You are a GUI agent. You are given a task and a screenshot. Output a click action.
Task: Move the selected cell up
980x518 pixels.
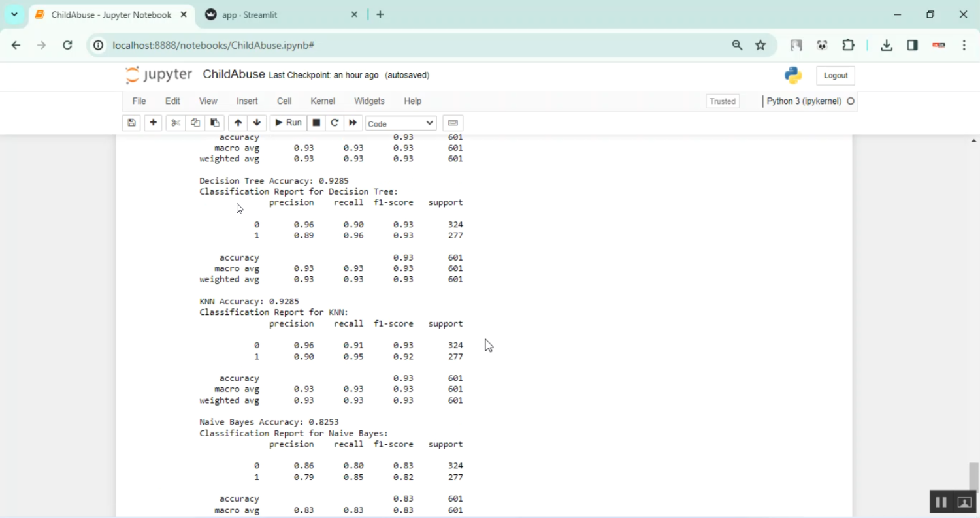pyautogui.click(x=237, y=123)
